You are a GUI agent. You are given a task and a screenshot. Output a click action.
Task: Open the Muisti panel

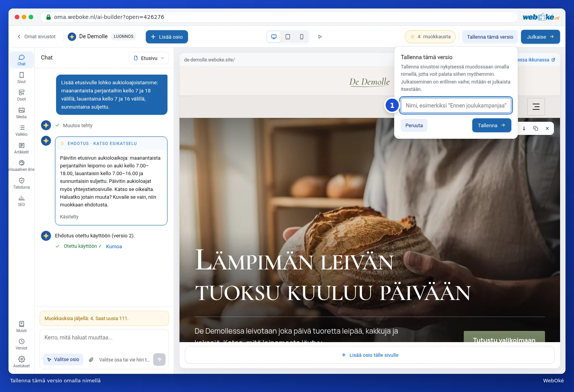(x=22, y=327)
